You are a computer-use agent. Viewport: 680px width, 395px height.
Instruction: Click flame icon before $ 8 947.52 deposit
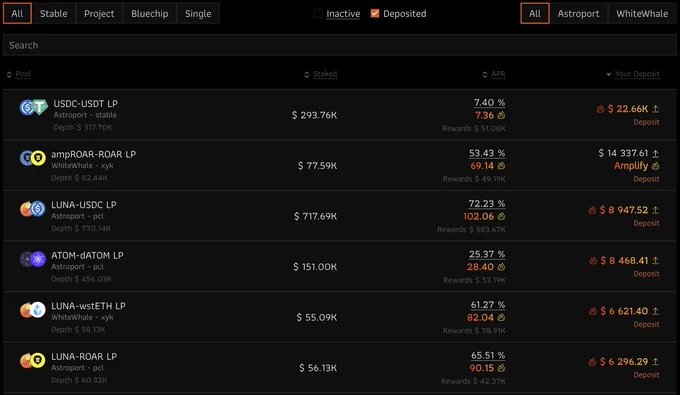click(x=592, y=210)
